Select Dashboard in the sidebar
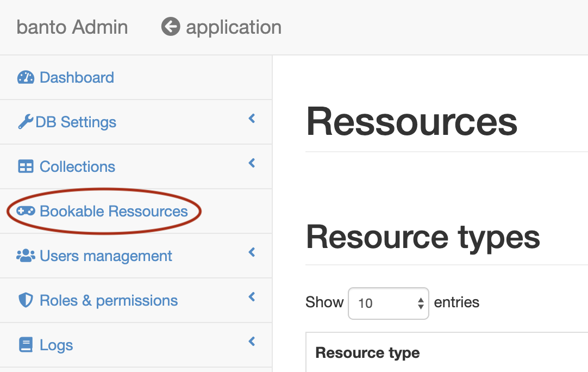 [77, 77]
